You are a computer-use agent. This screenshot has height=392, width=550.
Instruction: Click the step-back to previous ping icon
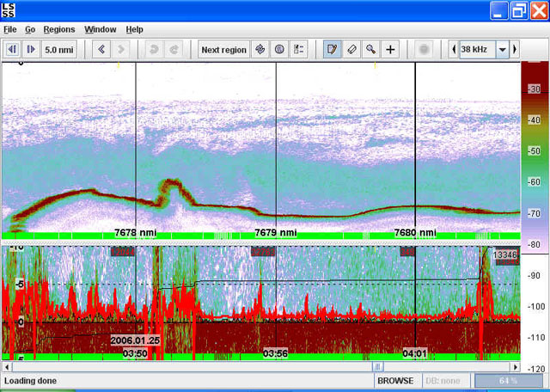click(12, 50)
